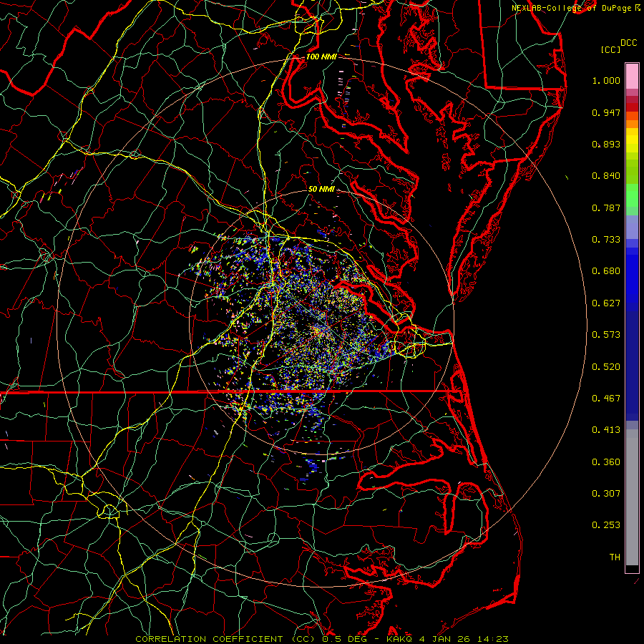Click the 0.787 legend value
The width and height of the screenshot is (644, 644).
click(x=606, y=208)
